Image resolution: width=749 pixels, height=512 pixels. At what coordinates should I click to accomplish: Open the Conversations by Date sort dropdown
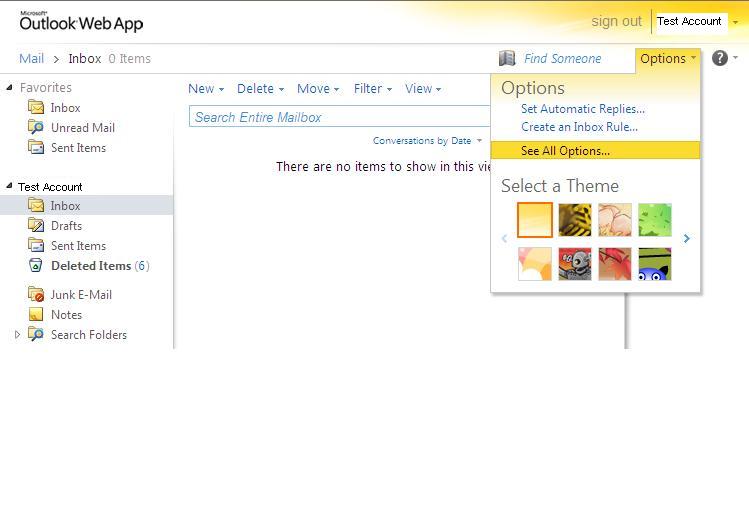point(427,141)
